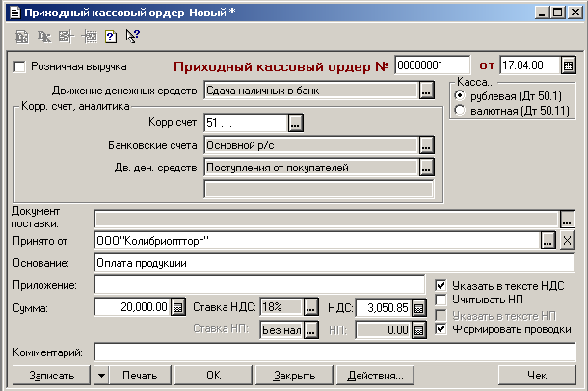This screenshot has width=588, height=391.
Task: Click the empty Документ поставки field
Action: pyautogui.click(x=327, y=219)
